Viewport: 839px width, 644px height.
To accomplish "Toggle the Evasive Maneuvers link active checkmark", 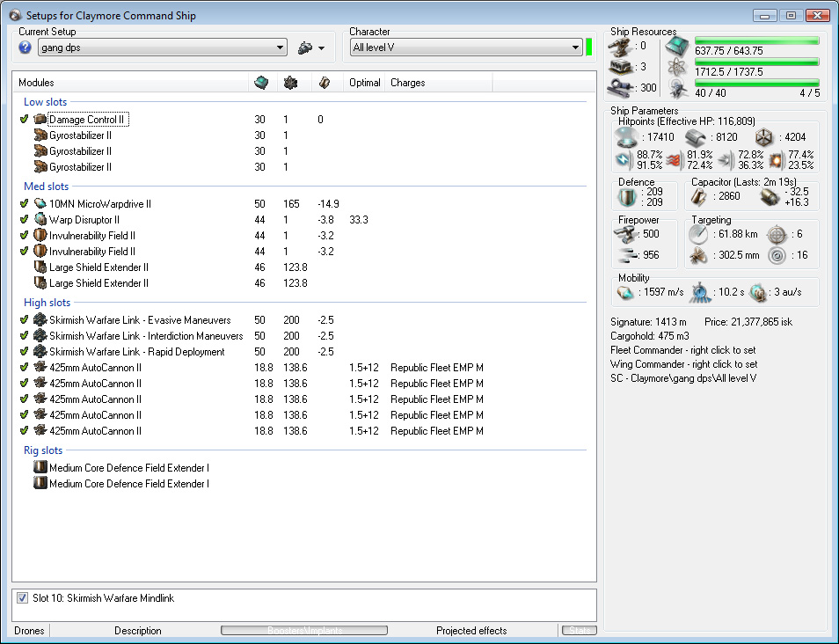I will coord(24,319).
